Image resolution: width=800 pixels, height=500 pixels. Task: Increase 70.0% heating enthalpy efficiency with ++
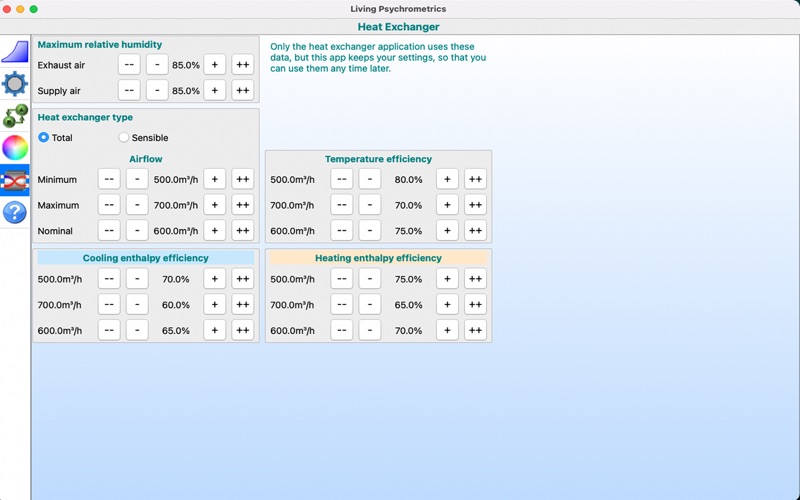476,330
